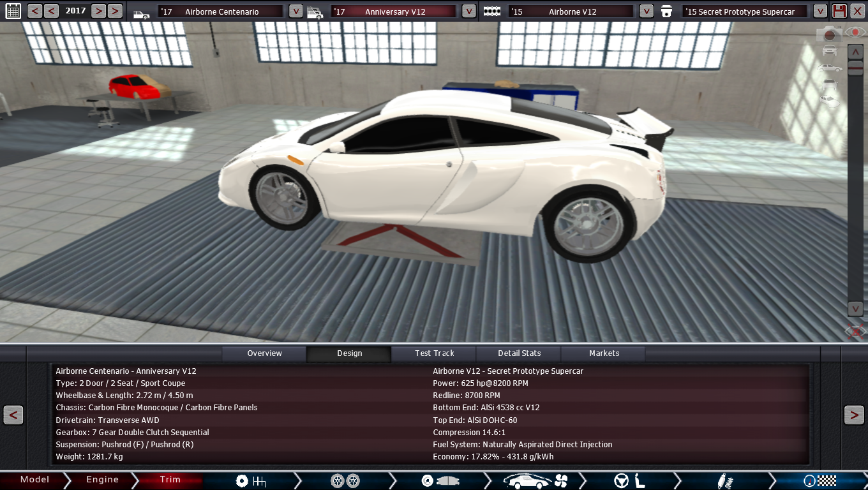Switch to the Test Track tab
Viewport: 868px width, 490px height.
pos(434,353)
